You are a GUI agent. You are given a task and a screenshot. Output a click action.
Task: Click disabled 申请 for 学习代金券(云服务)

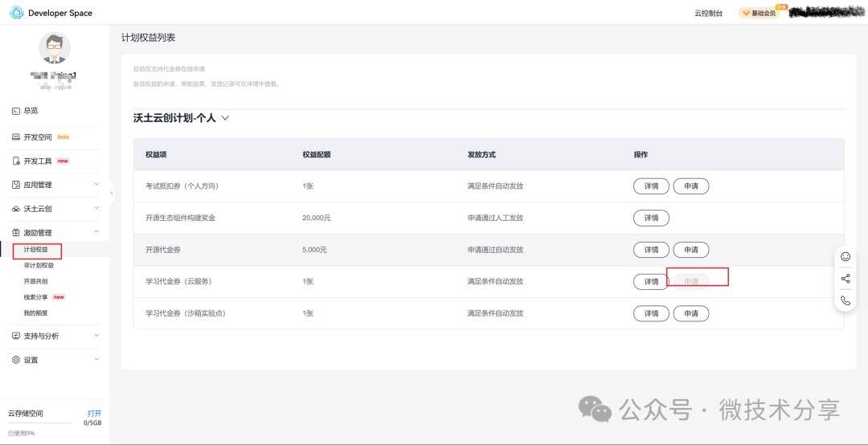pos(691,282)
